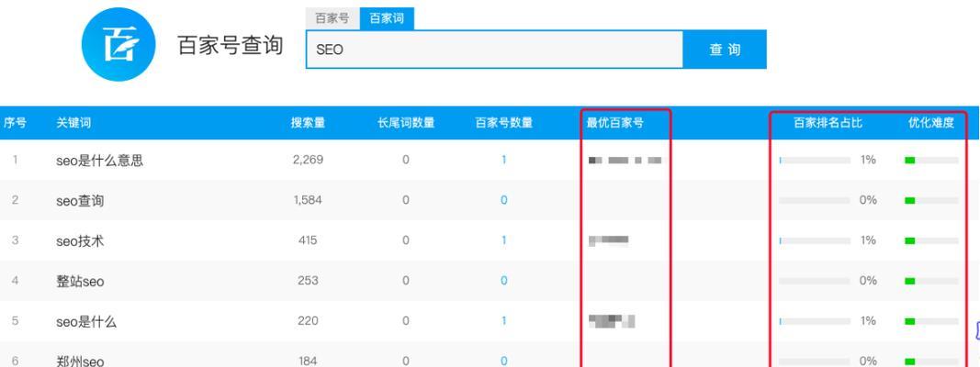This screenshot has width=980, height=367.
Task: Sort by the 搜索量 column header
Action: click(308, 123)
